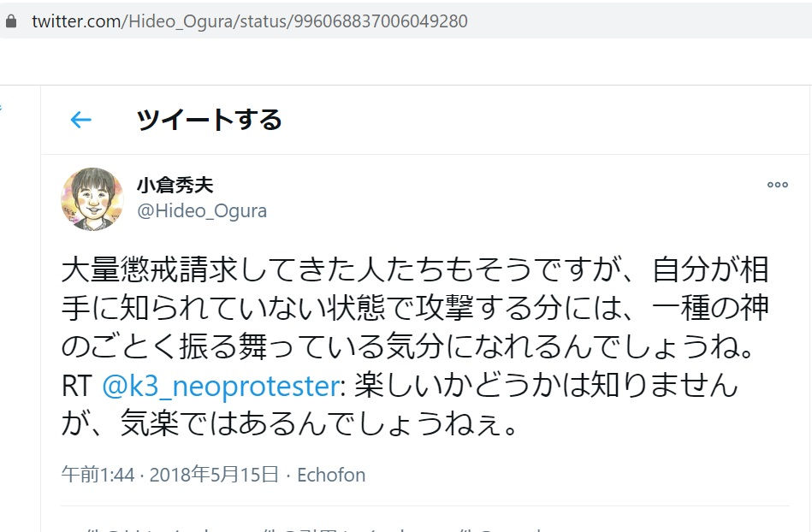Viewport: 812px width, 532px height.
Task: Click the 午前1:44 time text
Action: pyautogui.click(x=98, y=475)
